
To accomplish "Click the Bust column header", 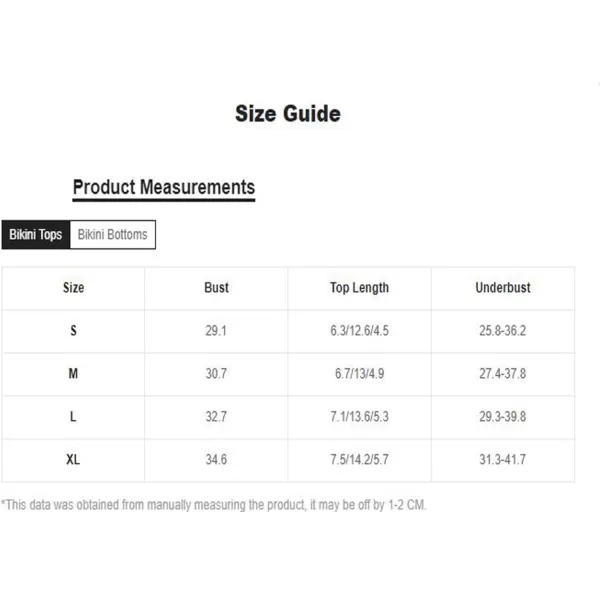I will point(216,288).
